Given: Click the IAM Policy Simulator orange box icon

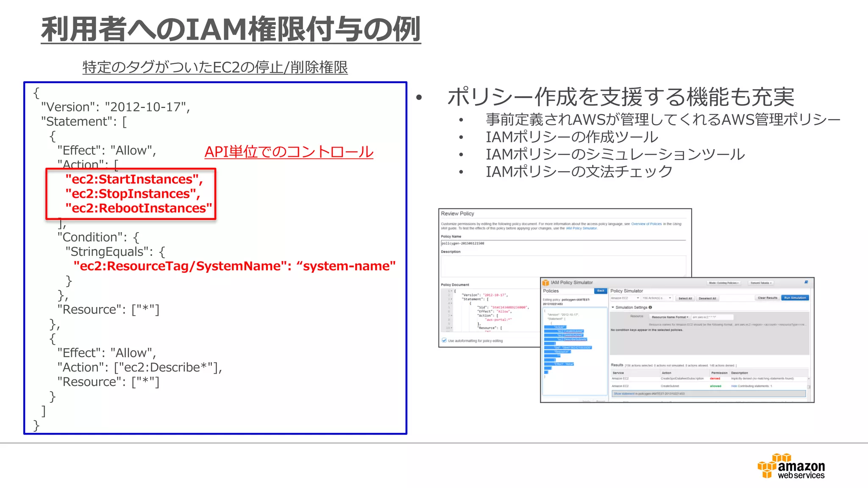Looking at the screenshot, I should [x=546, y=283].
